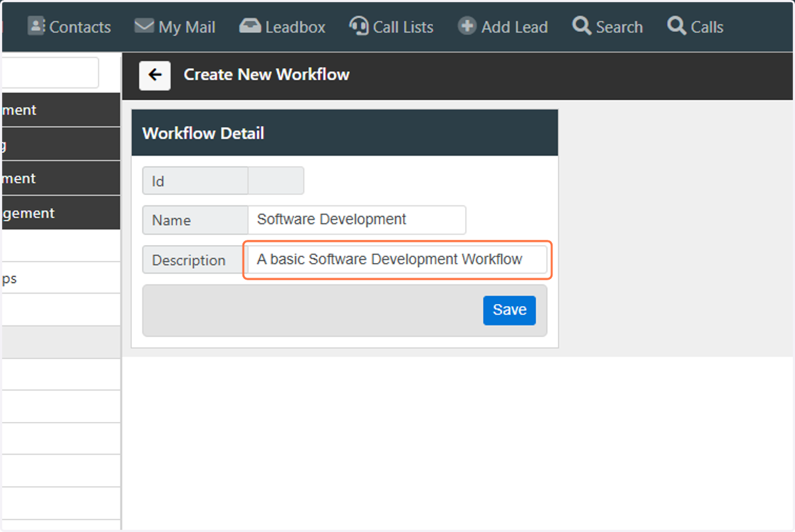Open the Search menu item

point(608,27)
